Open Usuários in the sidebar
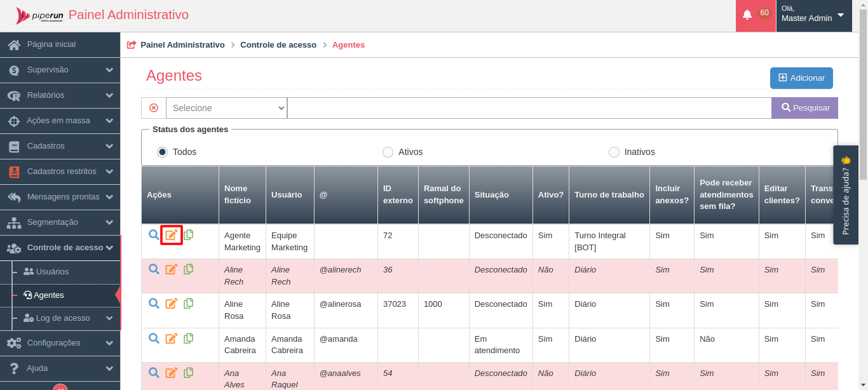 pos(52,272)
